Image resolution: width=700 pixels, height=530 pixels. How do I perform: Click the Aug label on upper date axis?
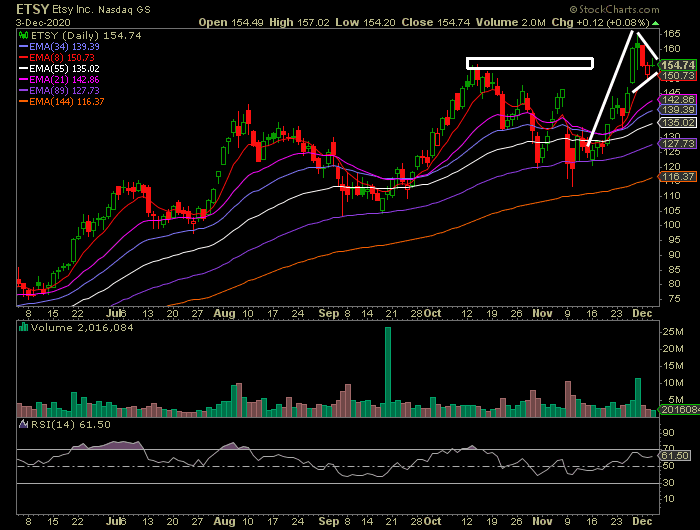coord(224,313)
